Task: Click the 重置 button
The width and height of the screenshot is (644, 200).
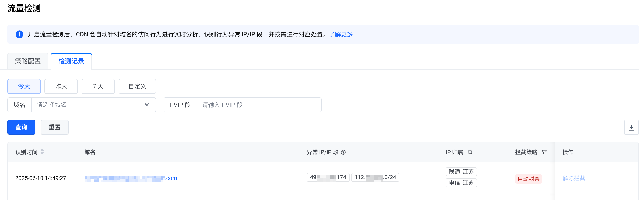Action: 54,127
